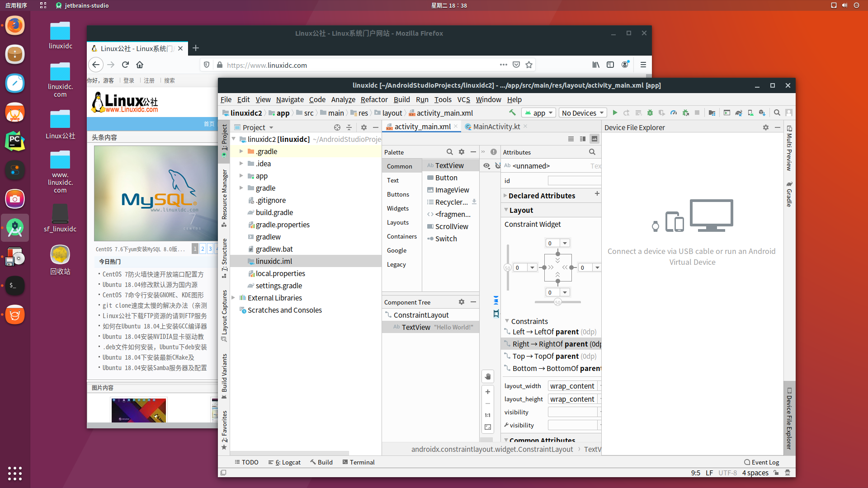The height and width of the screenshot is (488, 868).
Task: Open Firefox from the Ubuntu dock
Action: point(15,26)
